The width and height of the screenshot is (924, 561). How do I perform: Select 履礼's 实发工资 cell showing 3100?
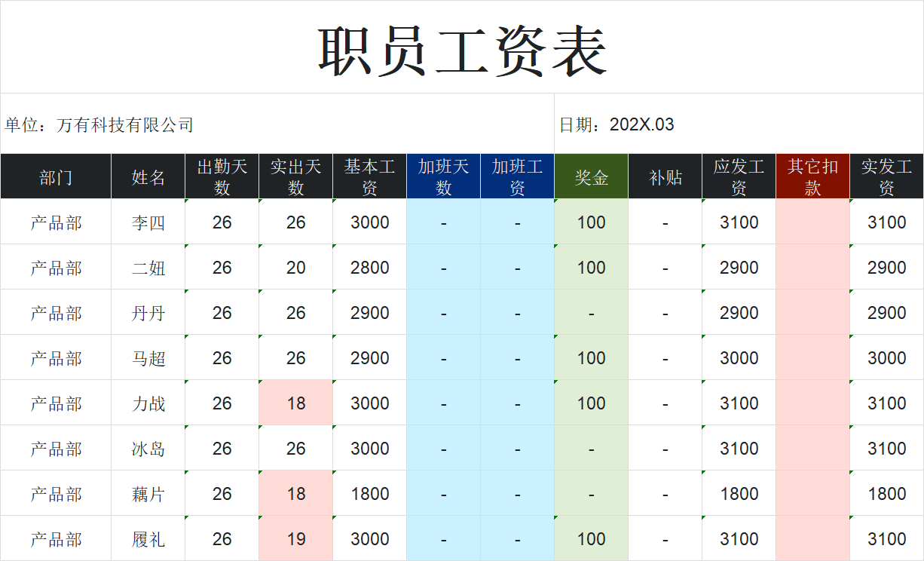(x=886, y=538)
